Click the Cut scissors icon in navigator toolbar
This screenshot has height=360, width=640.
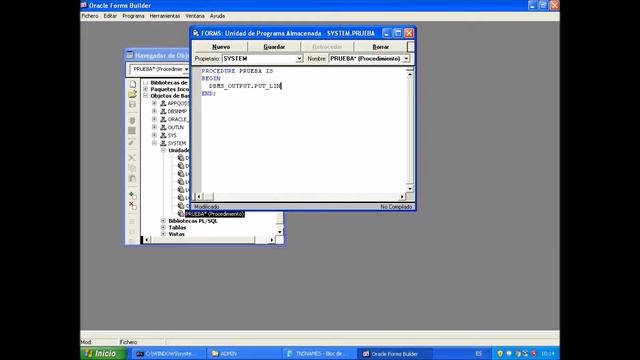(132, 158)
